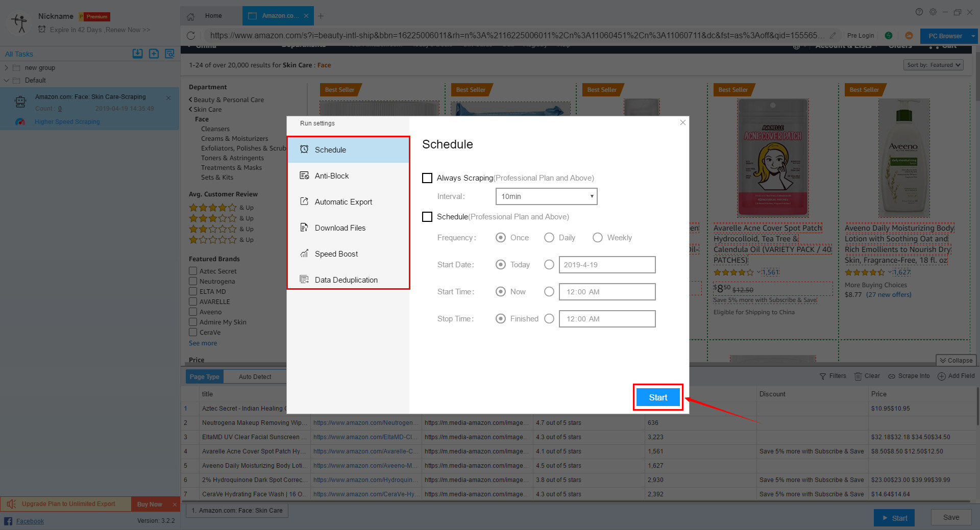Image resolution: width=980 pixels, height=530 pixels.
Task: Click the blue Start button in dialog
Action: tap(658, 397)
